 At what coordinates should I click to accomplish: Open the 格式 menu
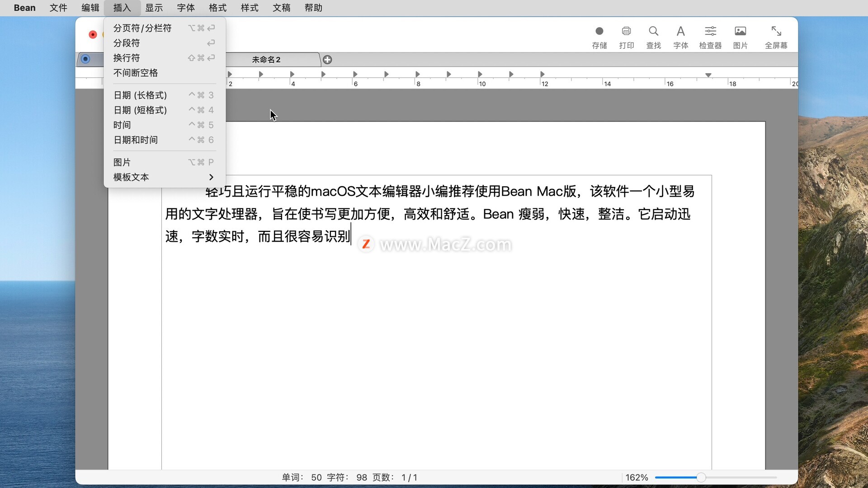click(217, 8)
